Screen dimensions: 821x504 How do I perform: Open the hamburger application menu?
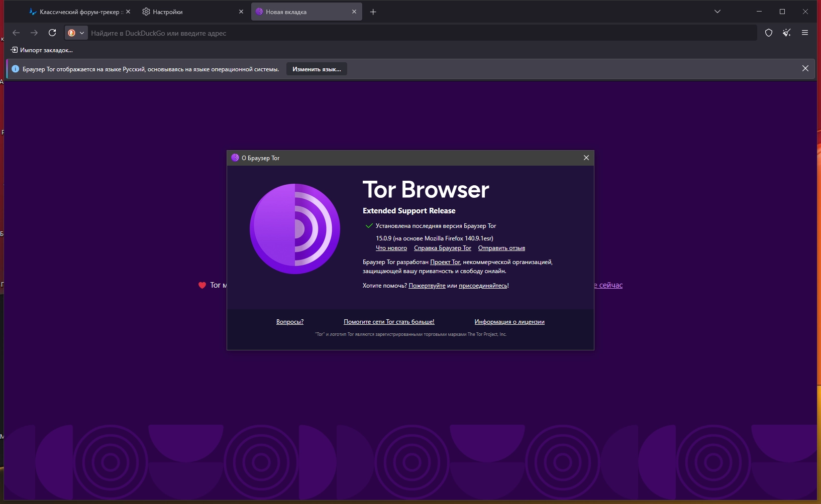(805, 33)
